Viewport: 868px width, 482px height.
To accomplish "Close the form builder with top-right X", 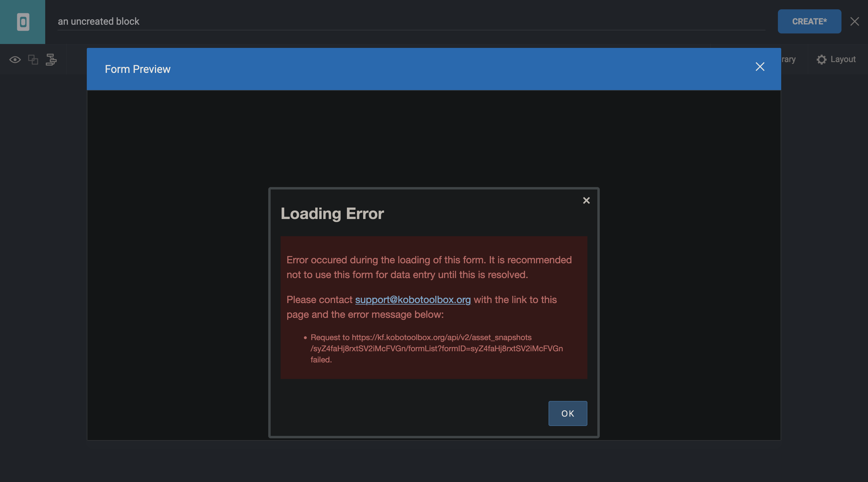I will coord(854,22).
